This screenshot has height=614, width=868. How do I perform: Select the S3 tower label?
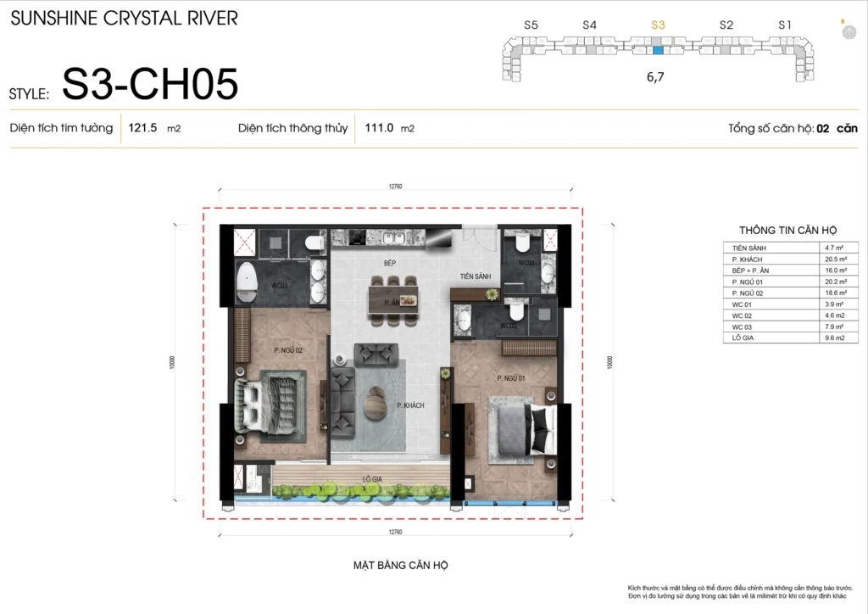(x=658, y=25)
